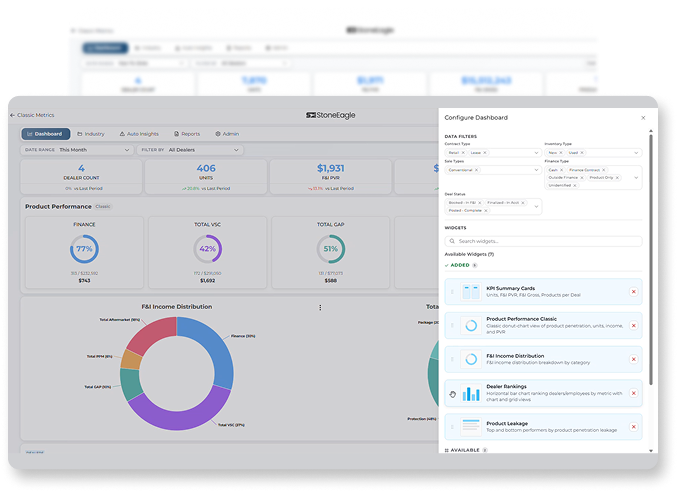
Task: Click the StoneEagle logo
Action: [x=331, y=115]
